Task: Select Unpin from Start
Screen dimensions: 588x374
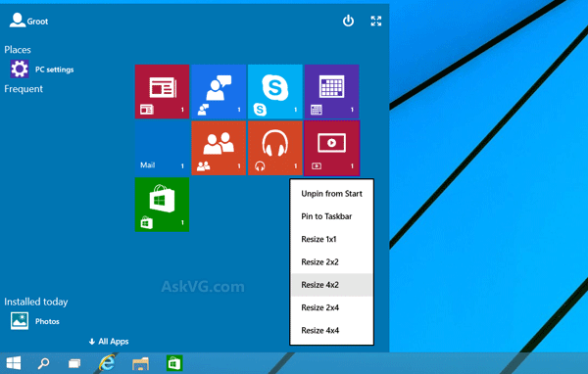Action: pos(332,194)
